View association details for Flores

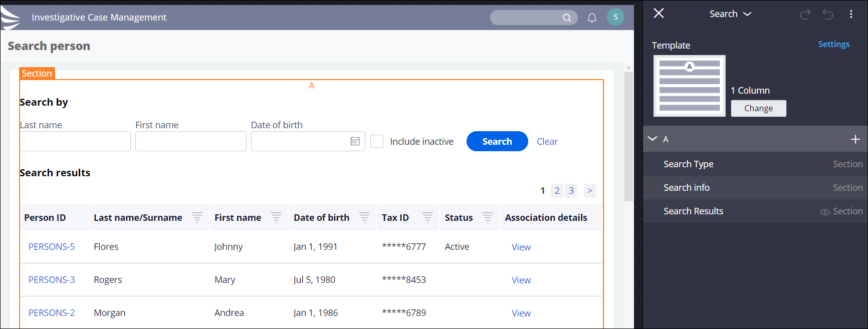tap(521, 247)
